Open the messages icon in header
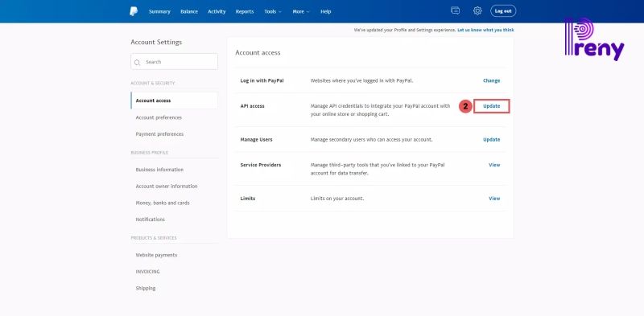 (455, 11)
